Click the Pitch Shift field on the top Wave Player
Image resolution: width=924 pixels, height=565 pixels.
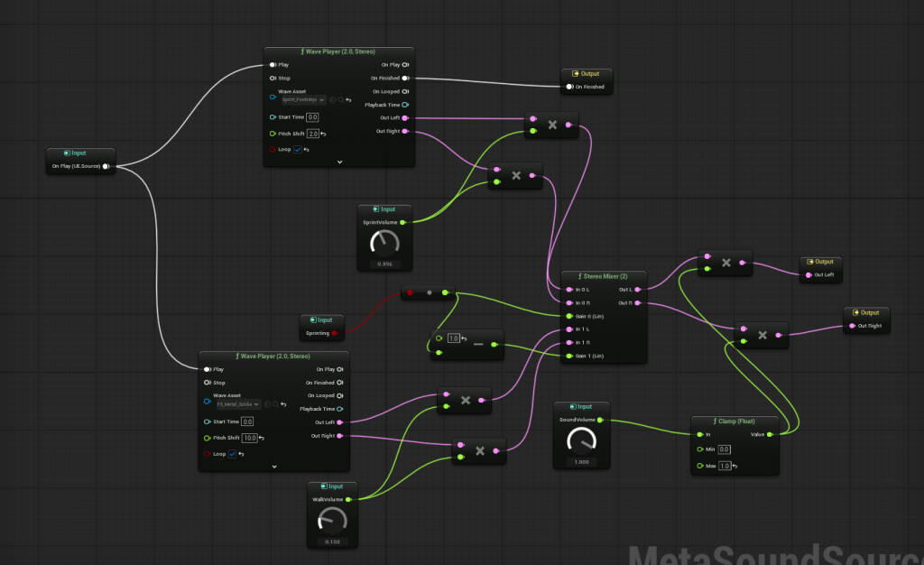pos(312,134)
